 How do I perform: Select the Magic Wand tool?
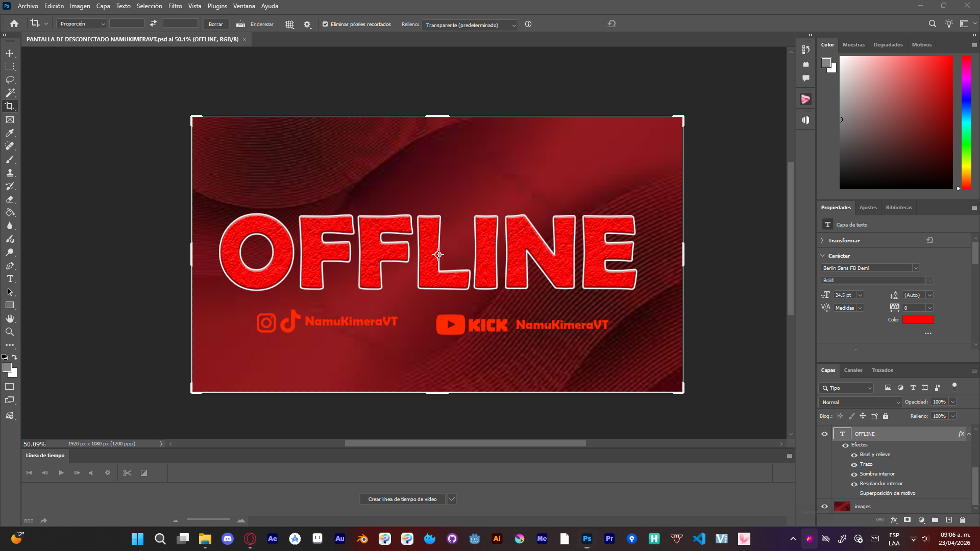coord(10,93)
